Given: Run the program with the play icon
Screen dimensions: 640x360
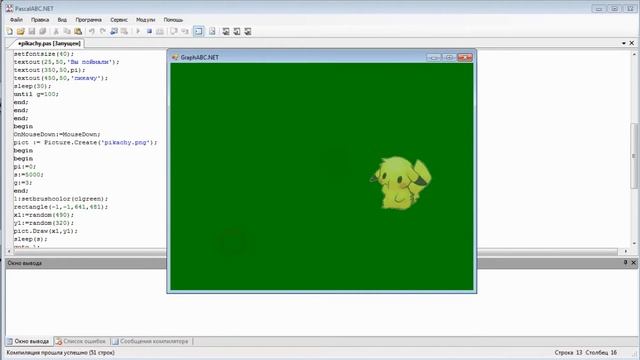Looking at the screenshot, I should pyautogui.click(x=138, y=31).
